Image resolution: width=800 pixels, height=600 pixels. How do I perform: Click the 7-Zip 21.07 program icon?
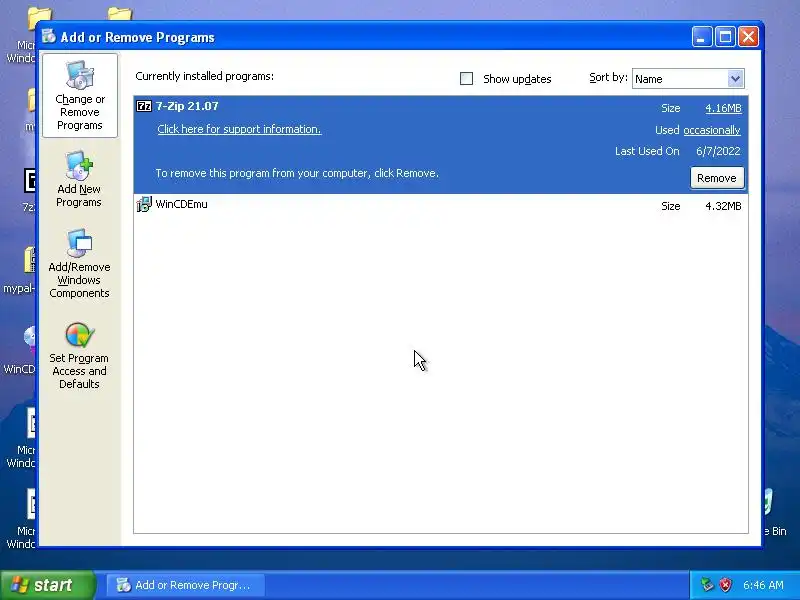point(144,106)
